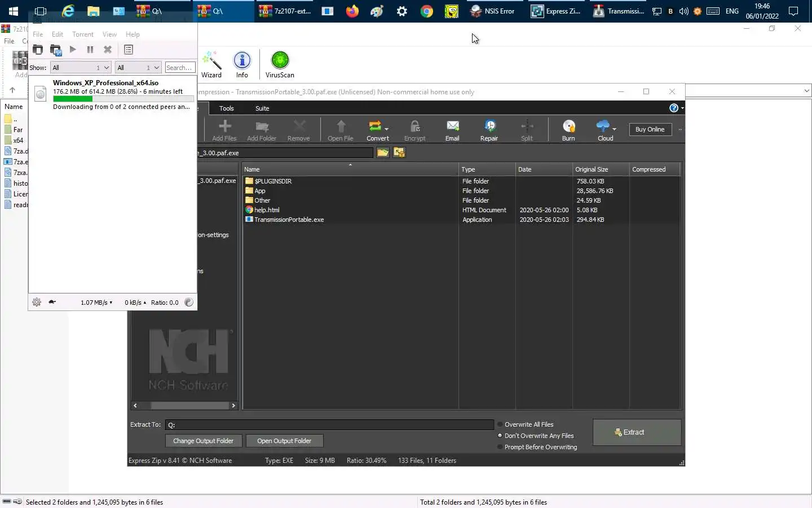Open Torrent menu in Transmission

pyautogui.click(x=83, y=34)
